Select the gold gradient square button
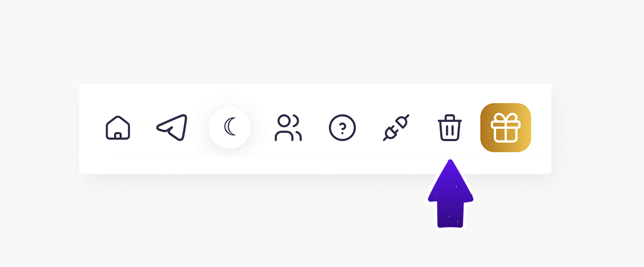Screen dimensions: 644x267 pos(505,128)
